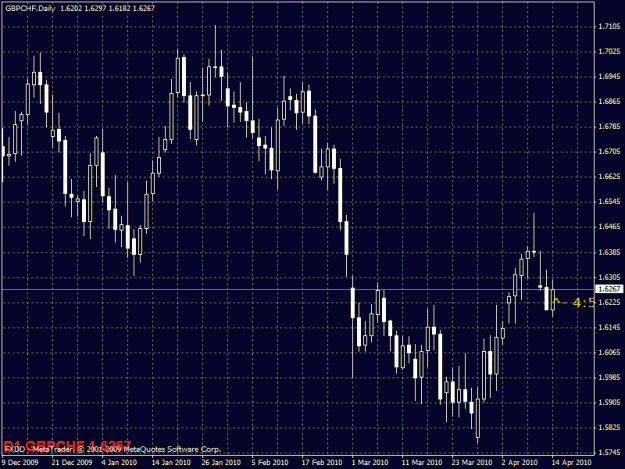Viewport: 625px width, 469px height.
Task: Click the red D1 GBPCHF 1.6267 label
Action: (67, 445)
